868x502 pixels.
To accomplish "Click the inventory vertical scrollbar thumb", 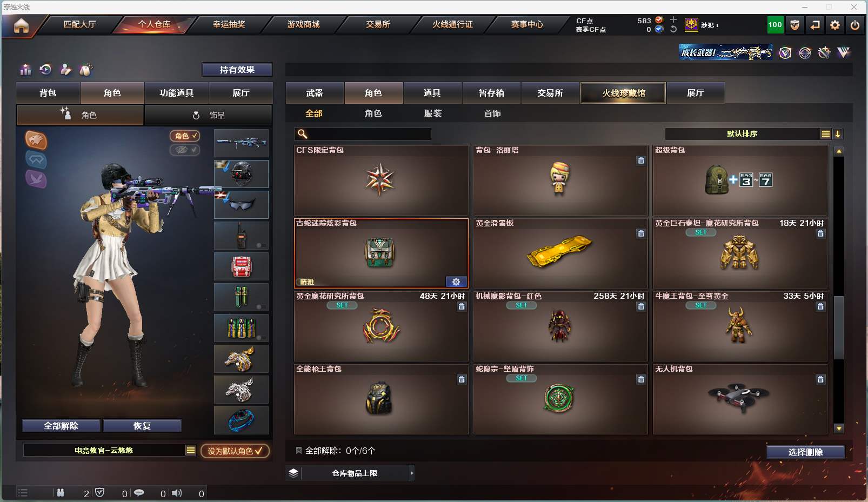I will click(839, 327).
